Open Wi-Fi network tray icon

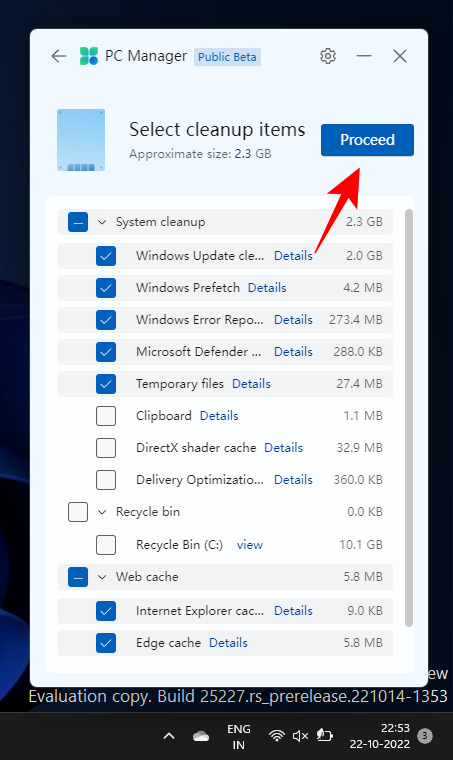(x=277, y=736)
